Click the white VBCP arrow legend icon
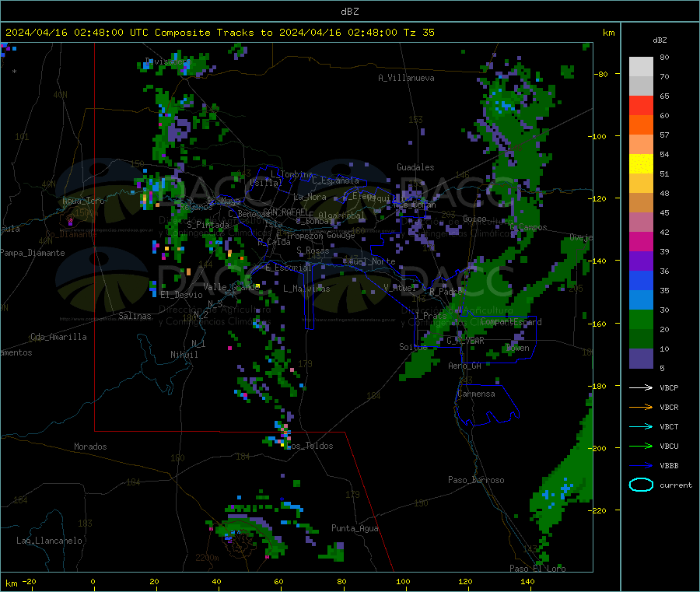 pos(641,387)
